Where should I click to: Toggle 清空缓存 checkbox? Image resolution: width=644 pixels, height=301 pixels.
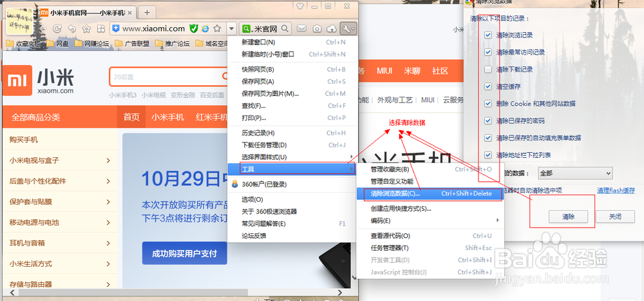[x=488, y=86]
